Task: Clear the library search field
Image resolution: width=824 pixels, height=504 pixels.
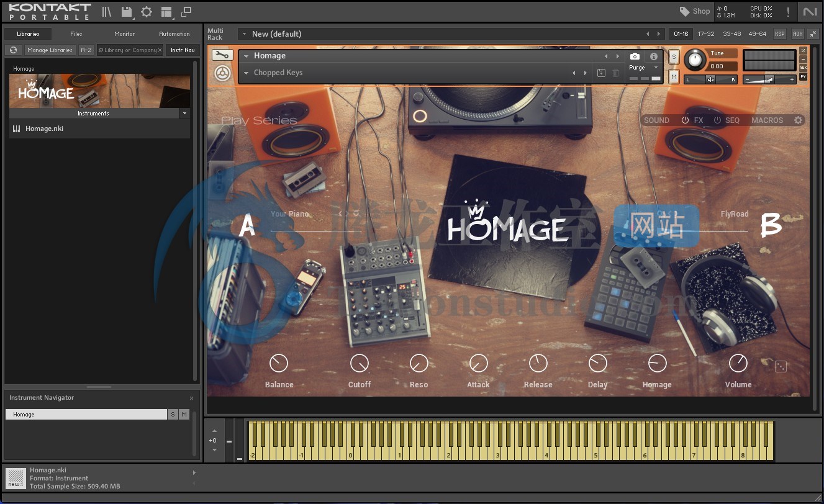Action: (160, 50)
